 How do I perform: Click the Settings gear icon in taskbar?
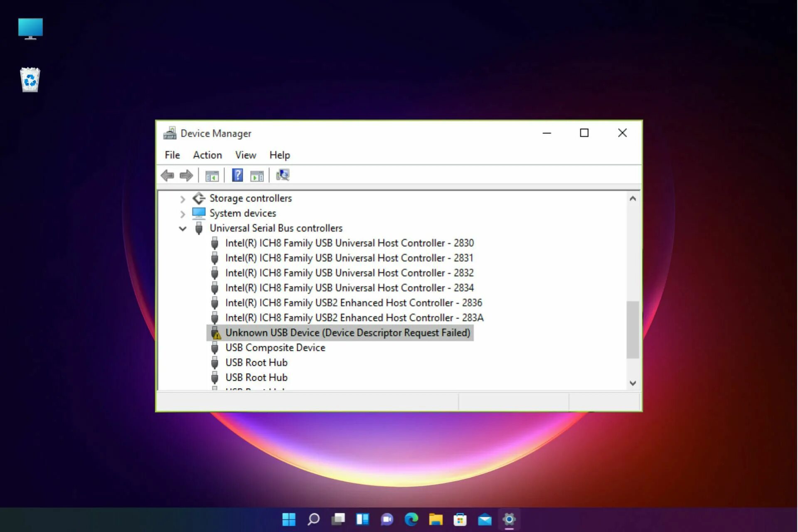coord(509,519)
